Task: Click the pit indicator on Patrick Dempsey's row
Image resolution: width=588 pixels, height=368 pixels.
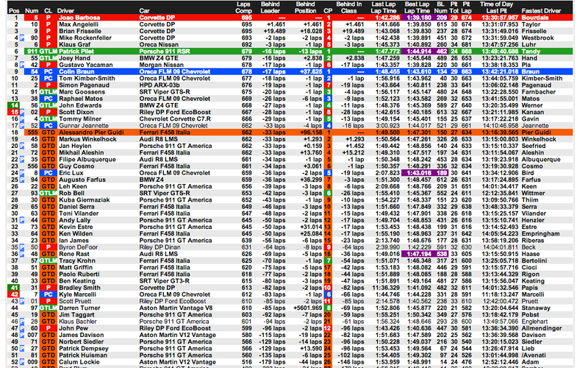Action: (22, 349)
